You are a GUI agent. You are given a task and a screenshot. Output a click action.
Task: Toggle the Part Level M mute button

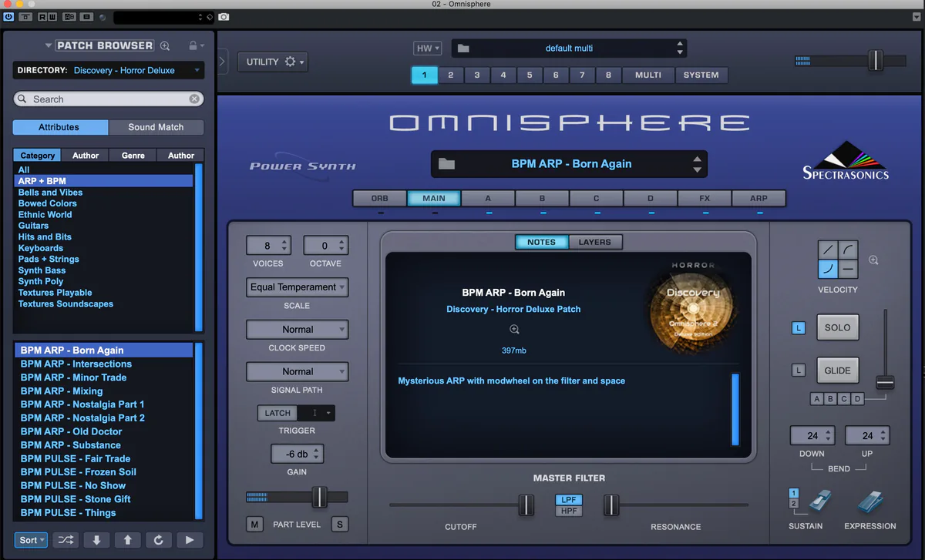click(254, 525)
